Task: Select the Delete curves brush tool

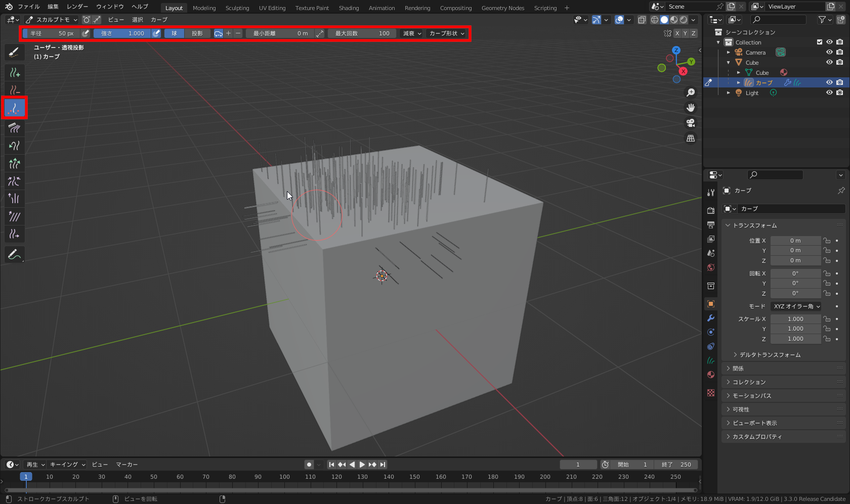Action: 14,90
